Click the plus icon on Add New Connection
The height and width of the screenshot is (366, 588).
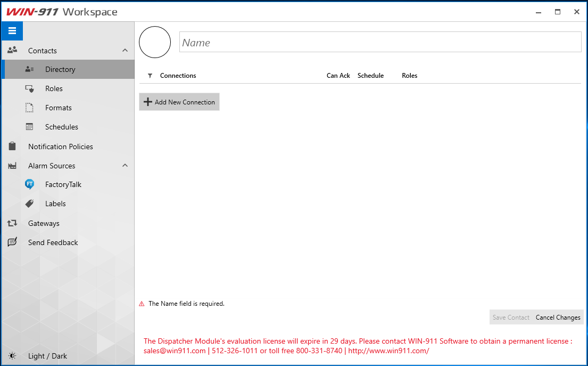click(x=148, y=102)
